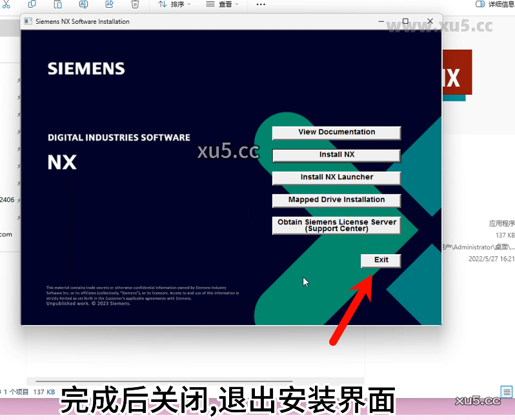This screenshot has height=420, width=515.
Task: Exit the NX installer
Action: click(x=381, y=260)
